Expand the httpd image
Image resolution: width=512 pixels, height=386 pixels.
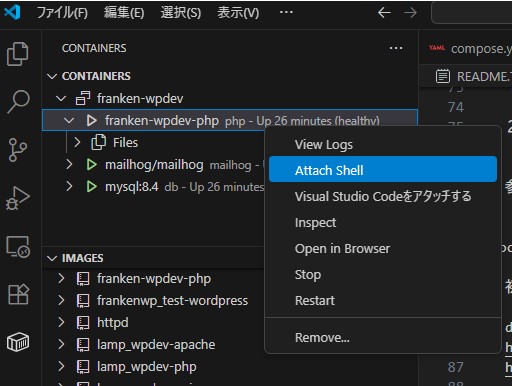coord(61,322)
